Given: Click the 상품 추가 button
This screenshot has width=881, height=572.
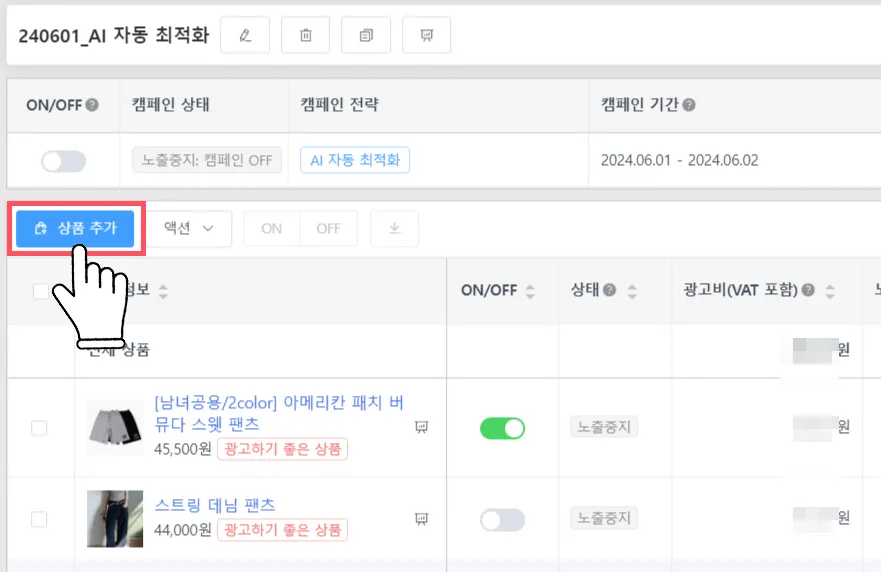Looking at the screenshot, I should click(x=75, y=229).
